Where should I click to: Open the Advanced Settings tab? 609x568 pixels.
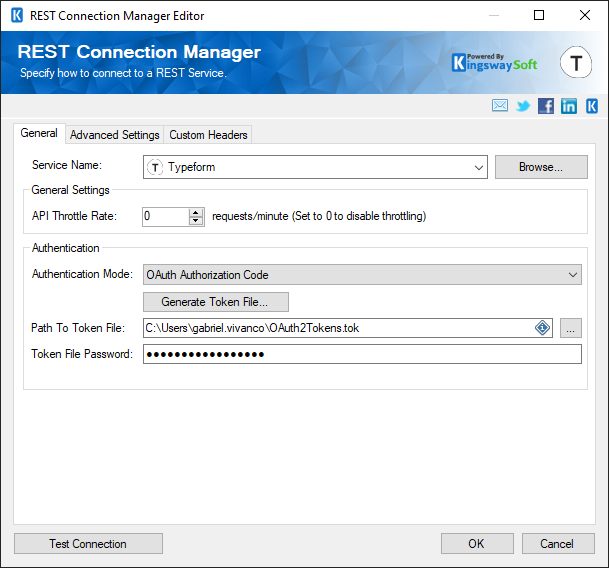point(115,135)
